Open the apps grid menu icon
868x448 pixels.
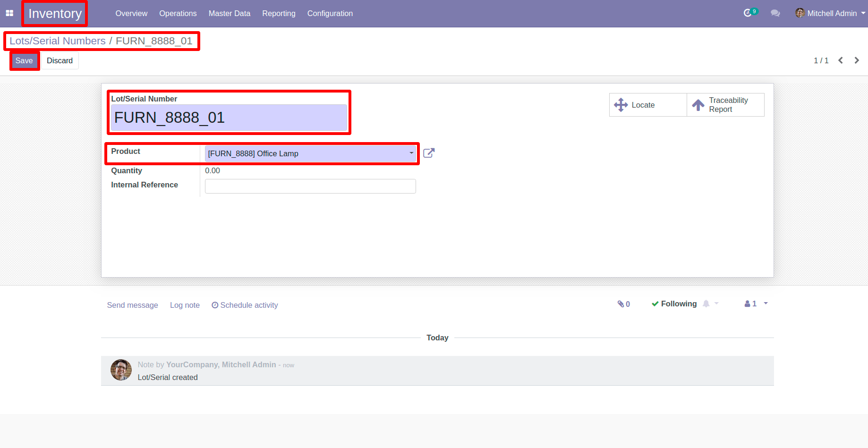click(x=9, y=13)
